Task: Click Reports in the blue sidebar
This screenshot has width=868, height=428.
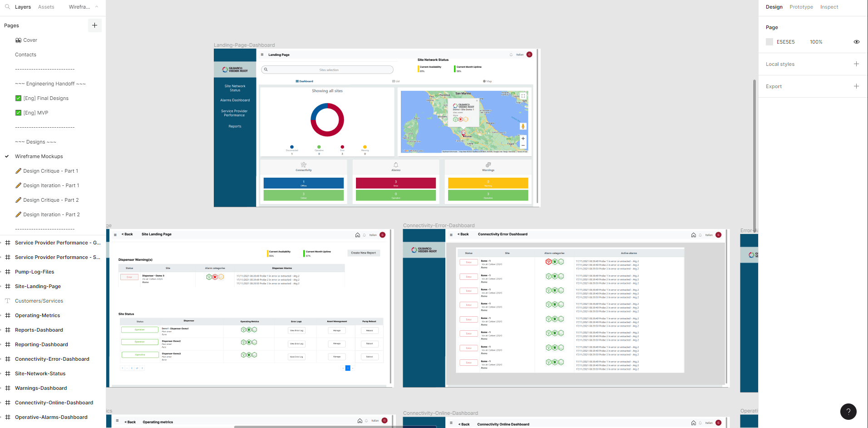Action: tap(235, 126)
